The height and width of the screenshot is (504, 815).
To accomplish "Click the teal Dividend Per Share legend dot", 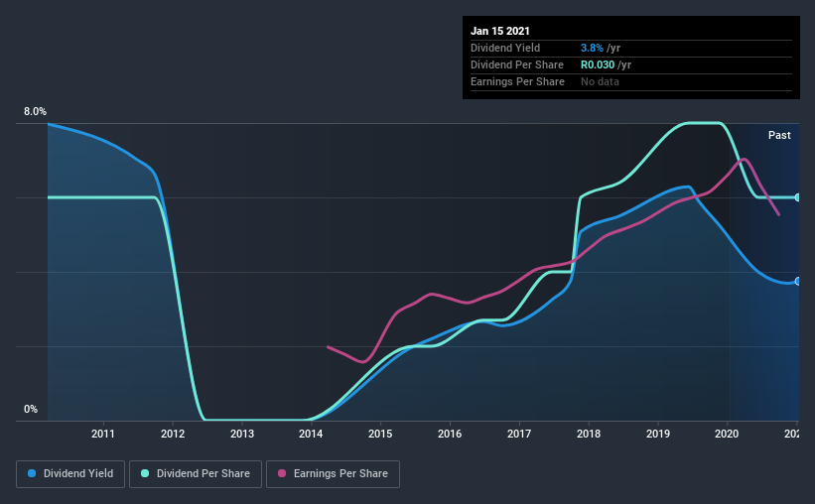I will pos(145,473).
